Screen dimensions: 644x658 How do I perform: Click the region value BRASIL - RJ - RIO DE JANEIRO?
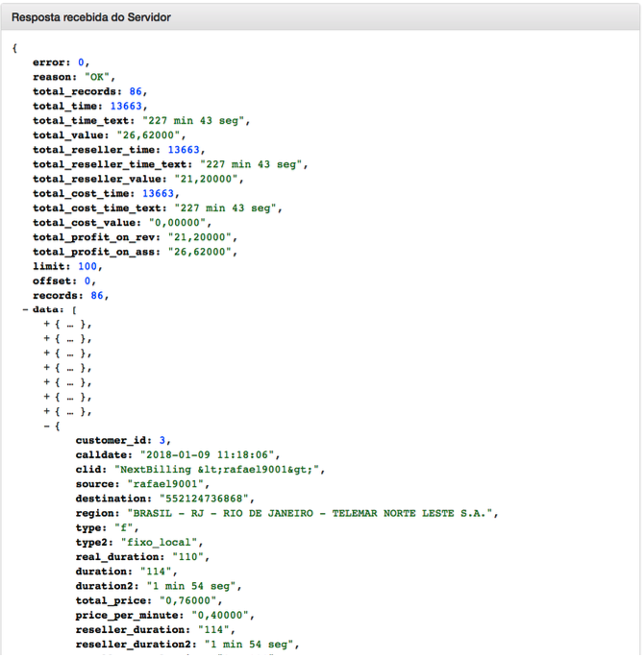point(310,514)
